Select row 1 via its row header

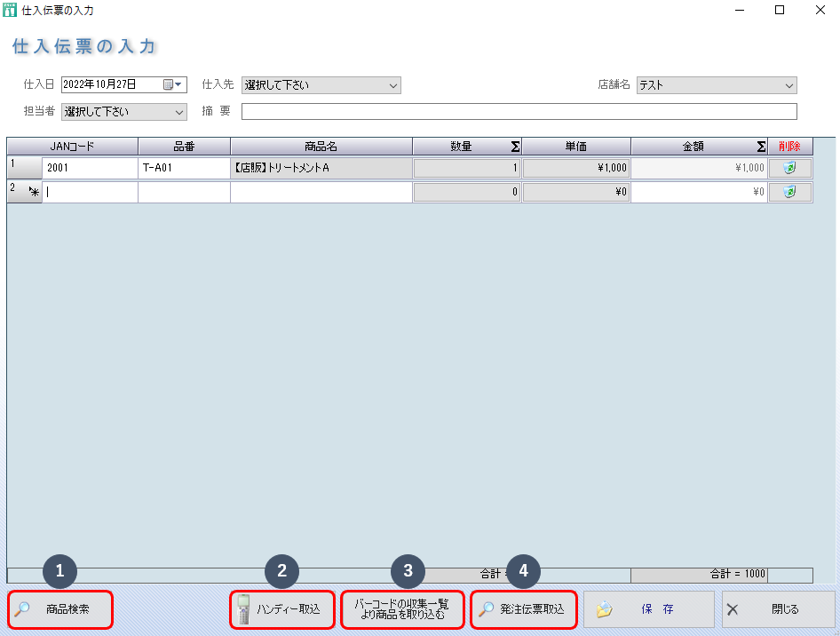(x=24, y=168)
